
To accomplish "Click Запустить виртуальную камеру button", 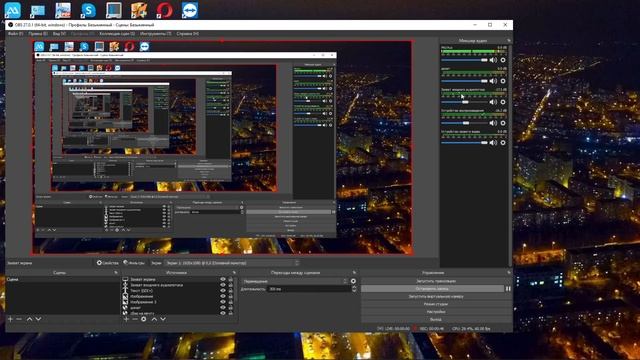I will point(436,296).
